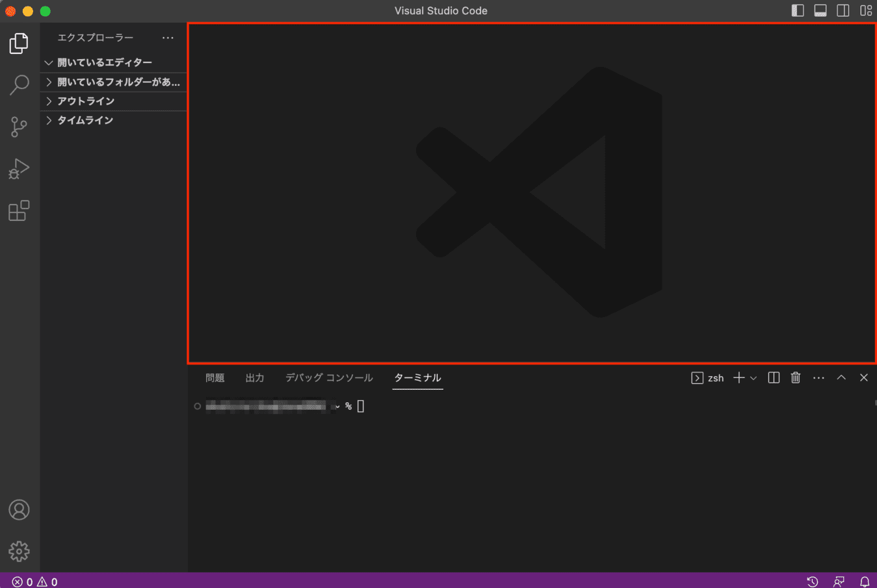This screenshot has height=588, width=877.
Task: Create a new terminal with plus icon
Action: (x=739, y=377)
